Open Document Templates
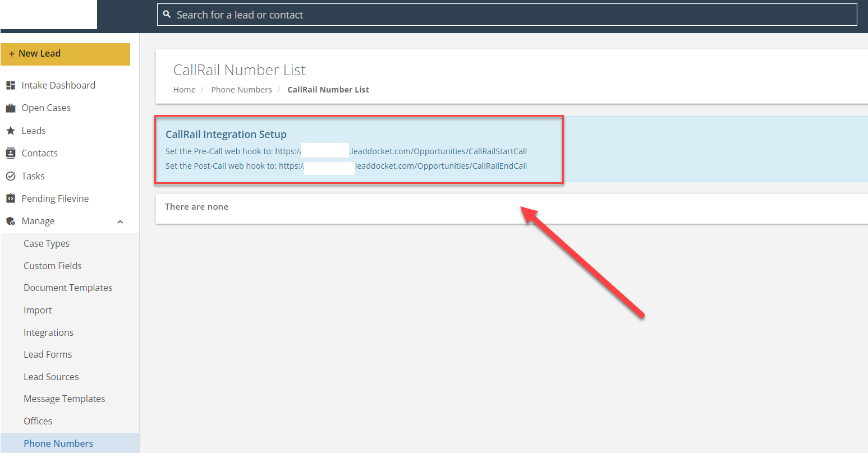The width and height of the screenshot is (868, 453). coord(68,287)
